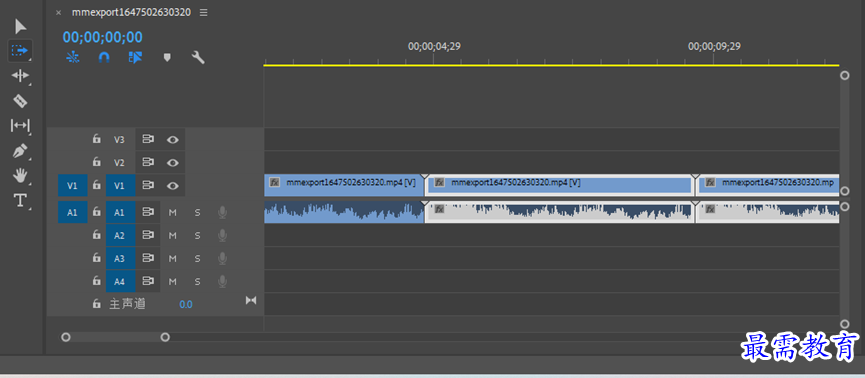Image resolution: width=865 pixels, height=378 pixels.
Task: Target track V2 header
Action: [x=120, y=163]
